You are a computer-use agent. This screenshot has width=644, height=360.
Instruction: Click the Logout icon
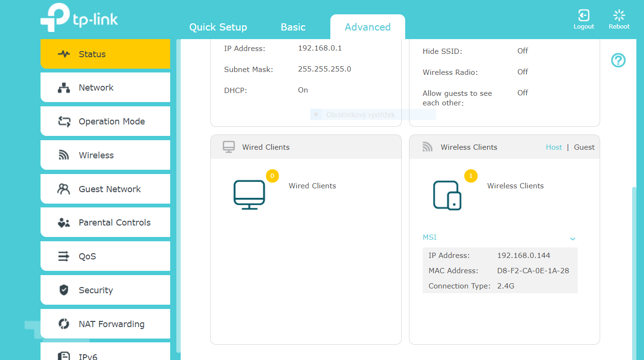pos(583,15)
